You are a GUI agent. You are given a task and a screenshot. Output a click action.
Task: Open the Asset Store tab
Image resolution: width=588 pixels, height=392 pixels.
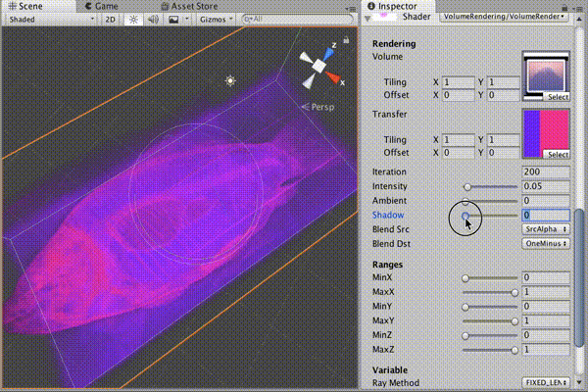tap(189, 6)
